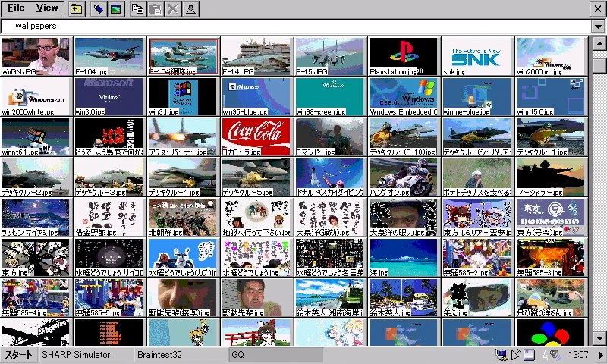607x364 pixels.
Task: Expand the wallpapers path dropdown
Action: (598, 27)
